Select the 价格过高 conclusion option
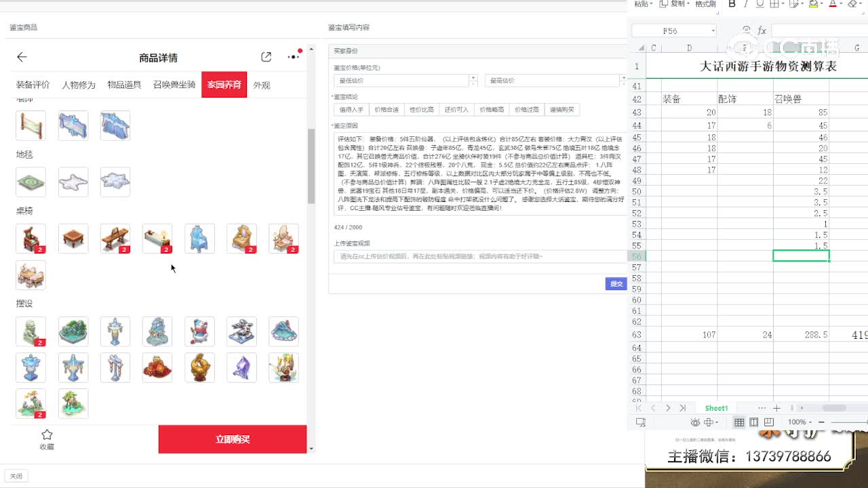The width and height of the screenshot is (868, 488). pos(527,110)
